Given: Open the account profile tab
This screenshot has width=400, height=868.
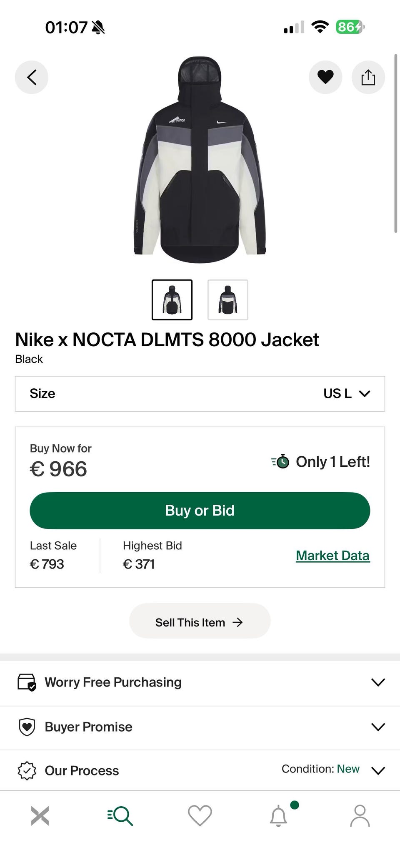Looking at the screenshot, I should pyautogui.click(x=360, y=816).
